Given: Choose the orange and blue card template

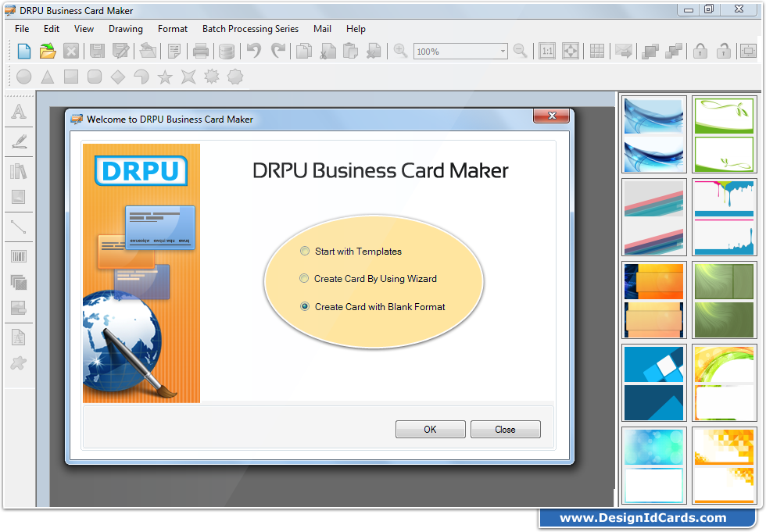Looking at the screenshot, I should click(x=653, y=300).
